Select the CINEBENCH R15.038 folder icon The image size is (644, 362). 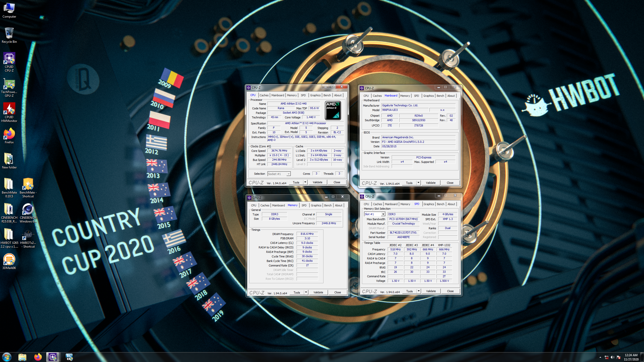(x=9, y=213)
